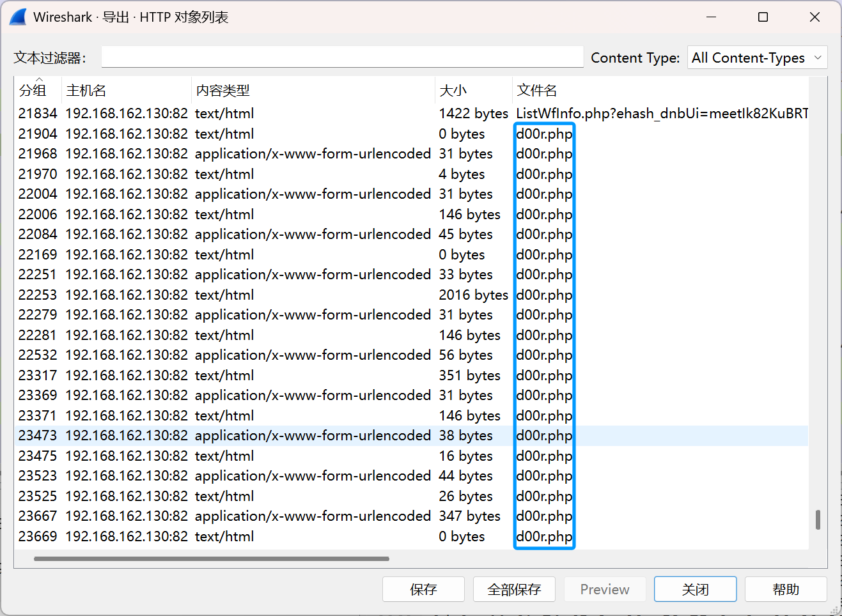Click the urlencoded type in row 23667

[x=313, y=516]
